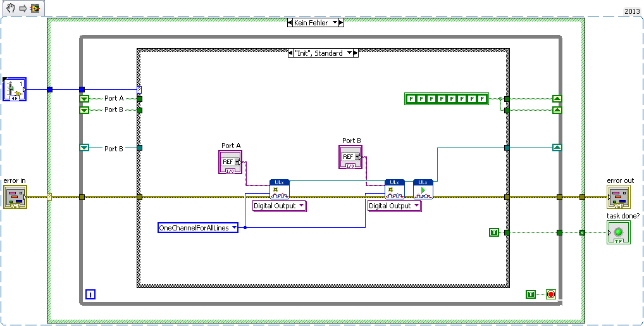Viewport: 644px width, 326px height.
Task: Go to previous case of Kein Fehler structure
Action: point(290,23)
